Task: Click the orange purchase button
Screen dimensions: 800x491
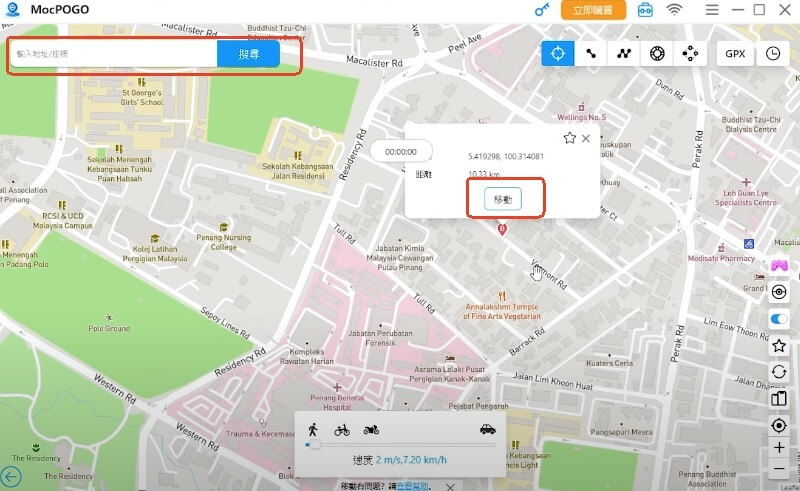Action: point(593,10)
